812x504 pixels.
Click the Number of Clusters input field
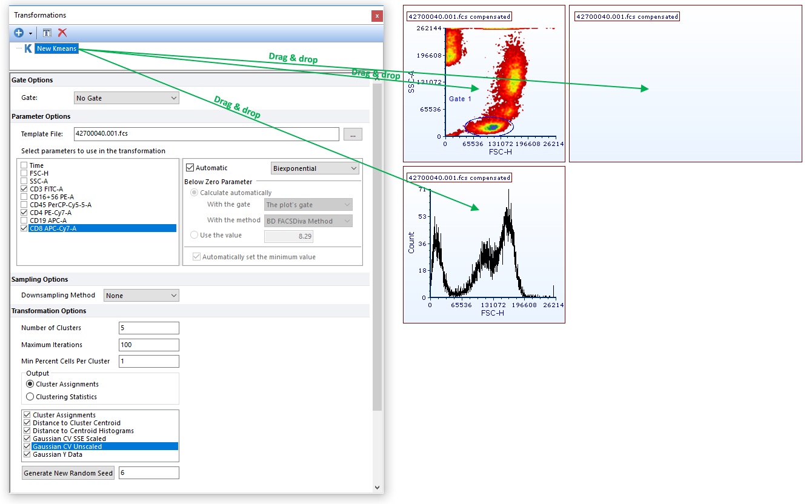(148, 328)
